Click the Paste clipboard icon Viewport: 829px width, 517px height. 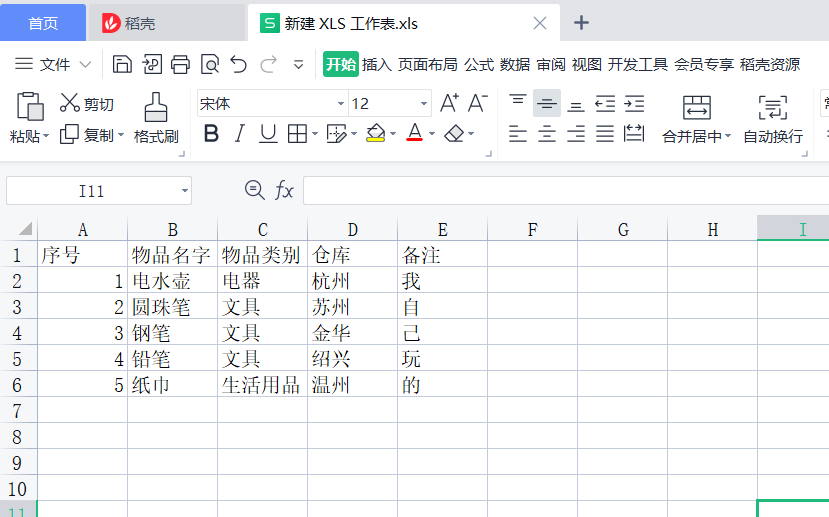coord(30,106)
